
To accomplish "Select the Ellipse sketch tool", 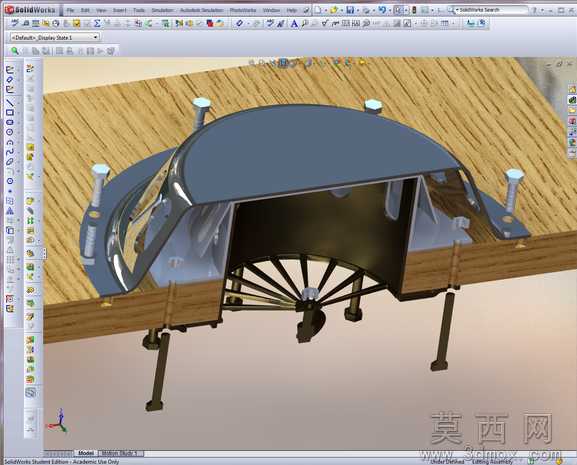I will 10,161.
